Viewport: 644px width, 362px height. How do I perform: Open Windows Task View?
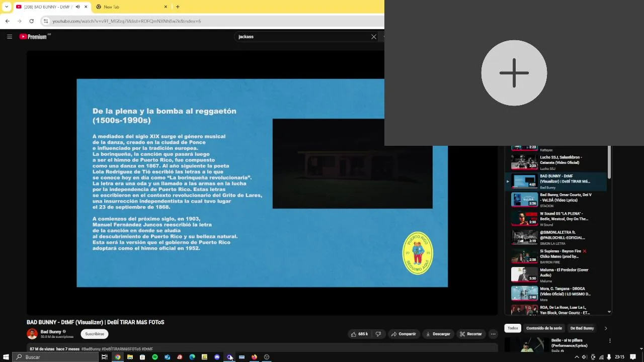click(x=105, y=357)
